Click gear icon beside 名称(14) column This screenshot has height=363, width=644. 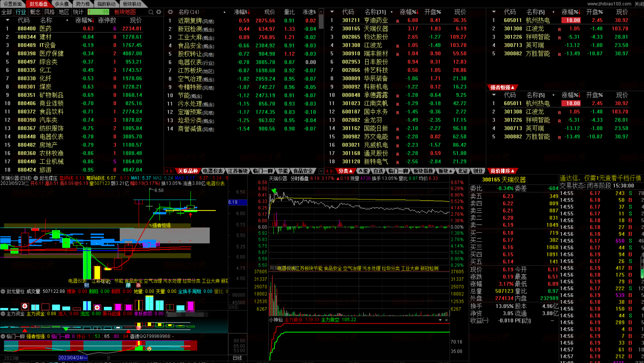pyautogui.click(x=170, y=12)
